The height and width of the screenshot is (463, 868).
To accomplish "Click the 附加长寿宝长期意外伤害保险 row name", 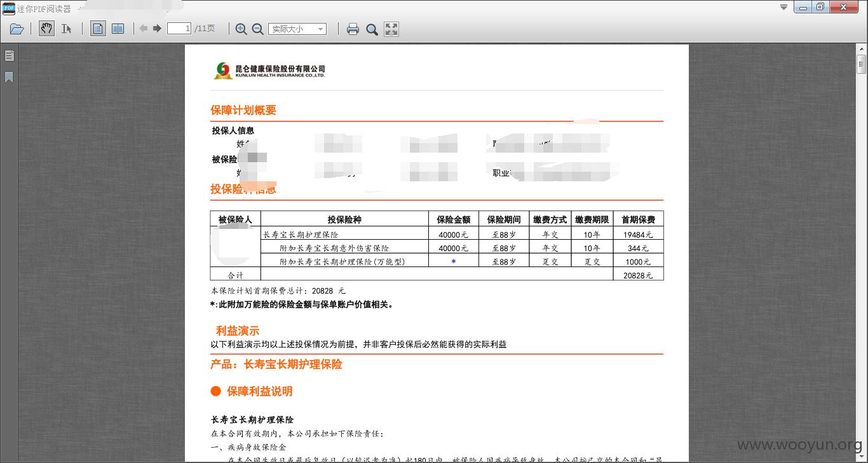I will (334, 248).
